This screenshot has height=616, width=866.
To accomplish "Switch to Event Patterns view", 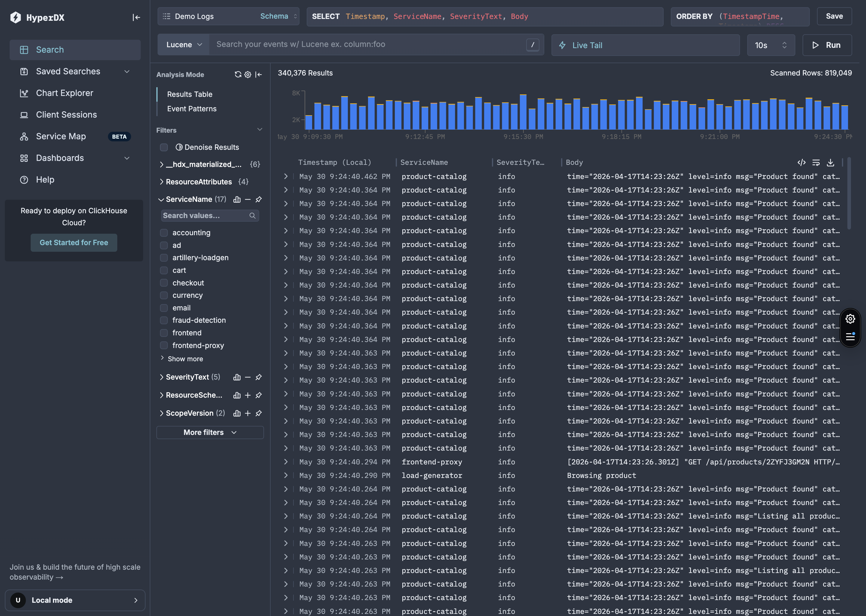I will 192,109.
